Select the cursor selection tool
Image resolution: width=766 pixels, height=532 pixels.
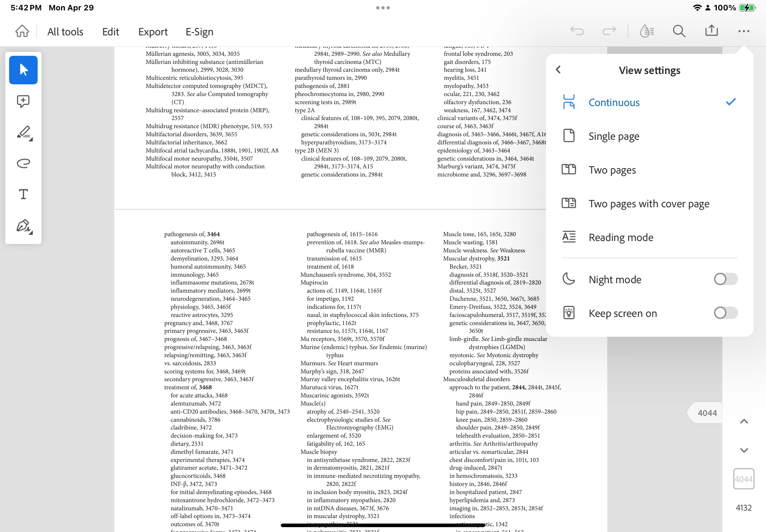point(23,70)
